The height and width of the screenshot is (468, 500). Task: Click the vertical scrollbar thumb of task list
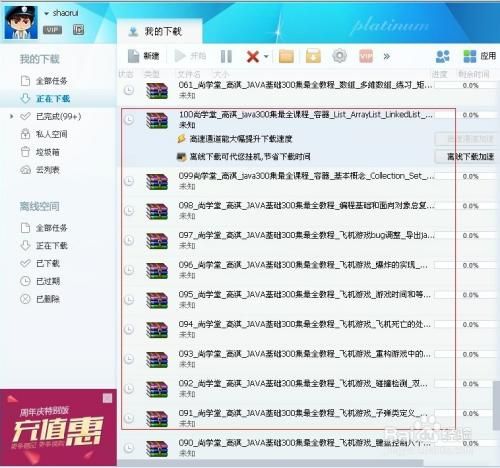coord(496,405)
